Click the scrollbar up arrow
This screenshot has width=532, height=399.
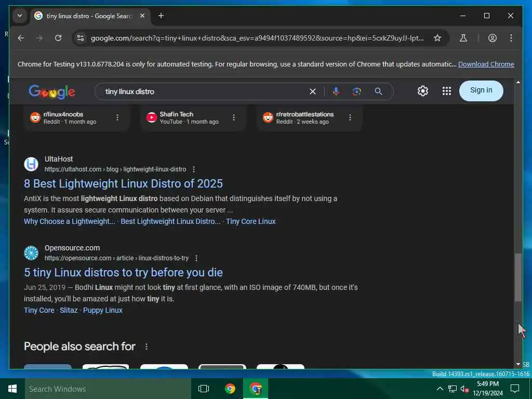click(518, 82)
